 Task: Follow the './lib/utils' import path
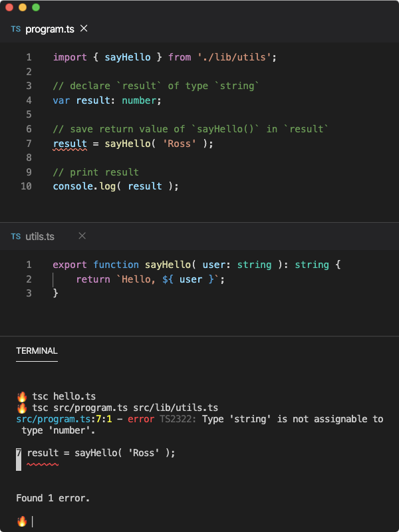[235, 57]
